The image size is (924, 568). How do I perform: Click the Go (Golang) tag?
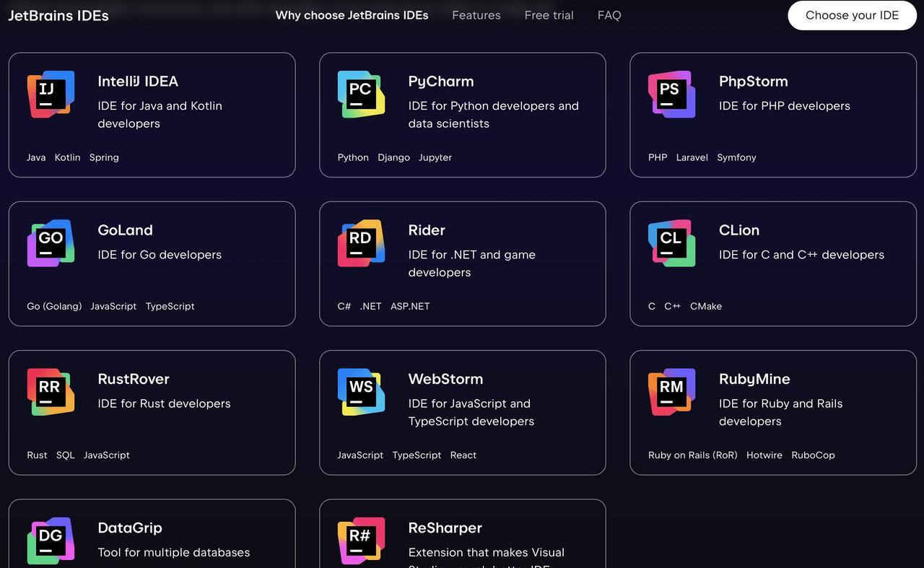point(54,306)
